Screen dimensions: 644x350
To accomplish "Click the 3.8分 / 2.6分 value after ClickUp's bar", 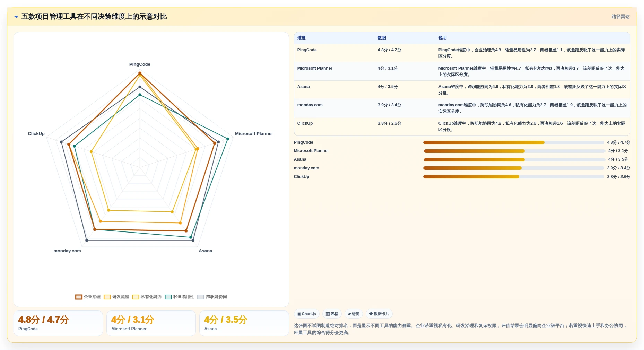I will click(x=619, y=177).
